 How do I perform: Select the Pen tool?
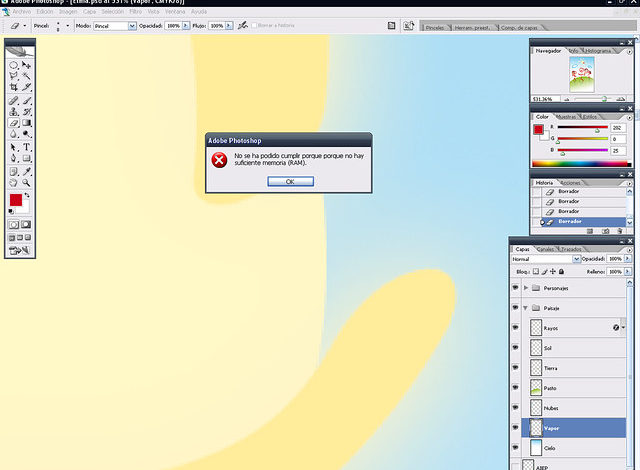coord(13,158)
